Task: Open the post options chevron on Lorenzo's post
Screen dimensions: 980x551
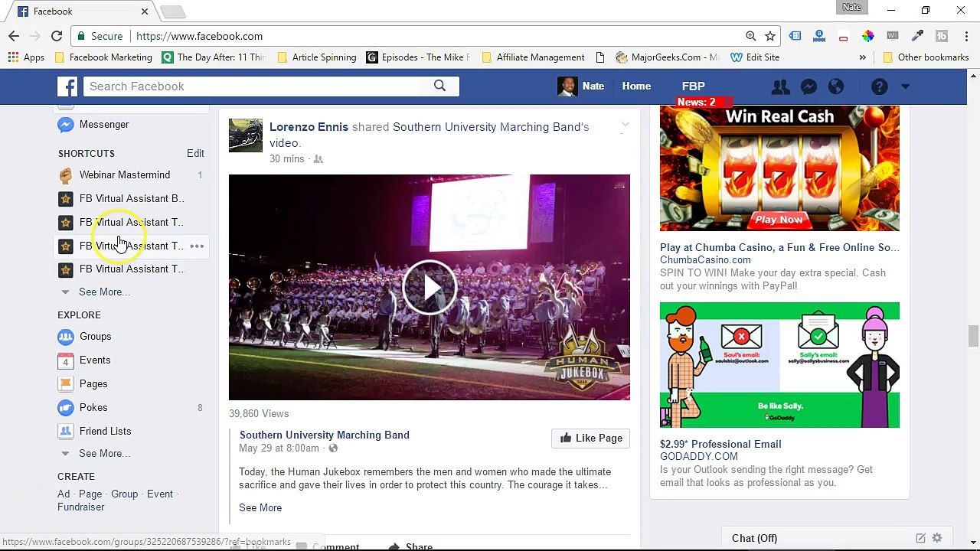Action: 625,125
